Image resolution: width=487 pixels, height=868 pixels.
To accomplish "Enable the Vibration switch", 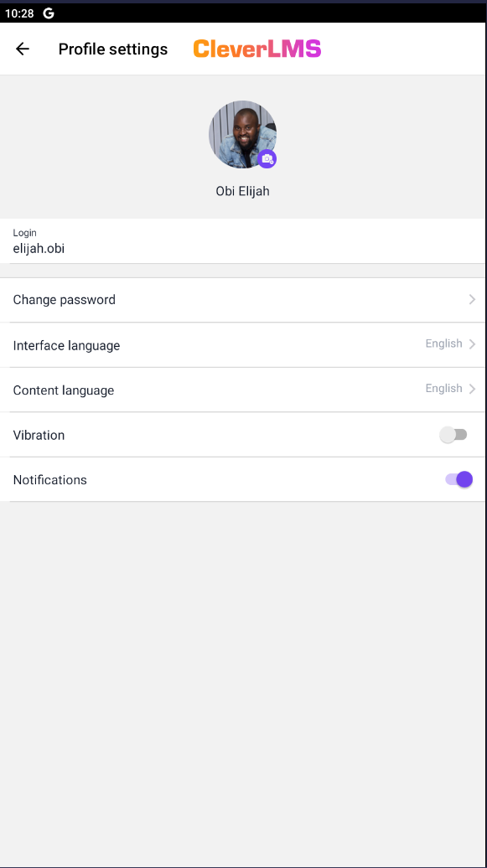I will coord(453,435).
